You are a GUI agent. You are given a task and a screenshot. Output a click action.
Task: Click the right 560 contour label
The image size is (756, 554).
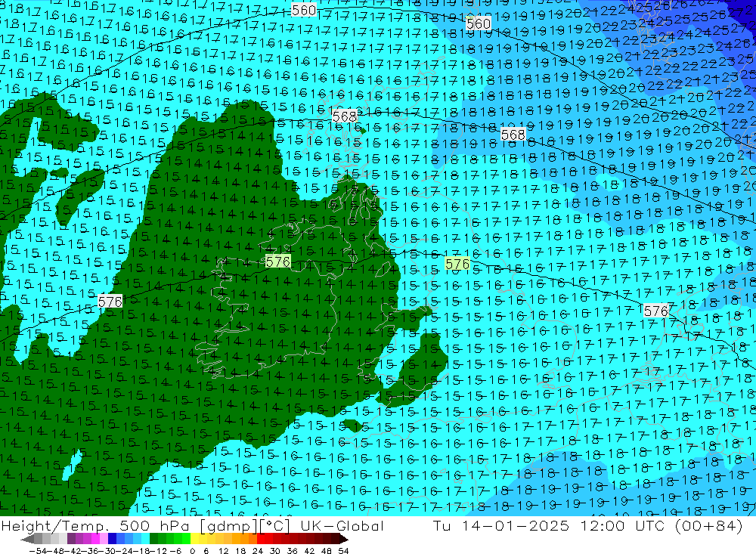click(x=479, y=23)
